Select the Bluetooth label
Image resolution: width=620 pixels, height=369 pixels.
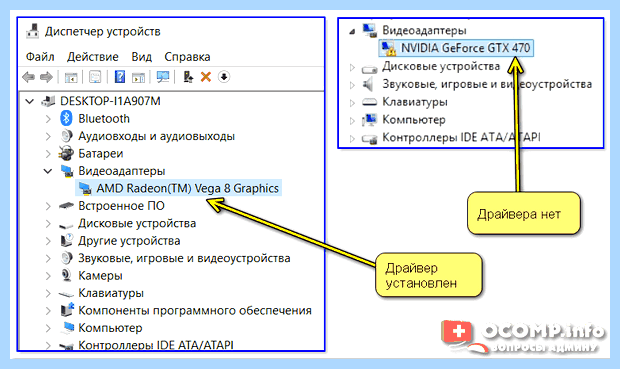(104, 118)
